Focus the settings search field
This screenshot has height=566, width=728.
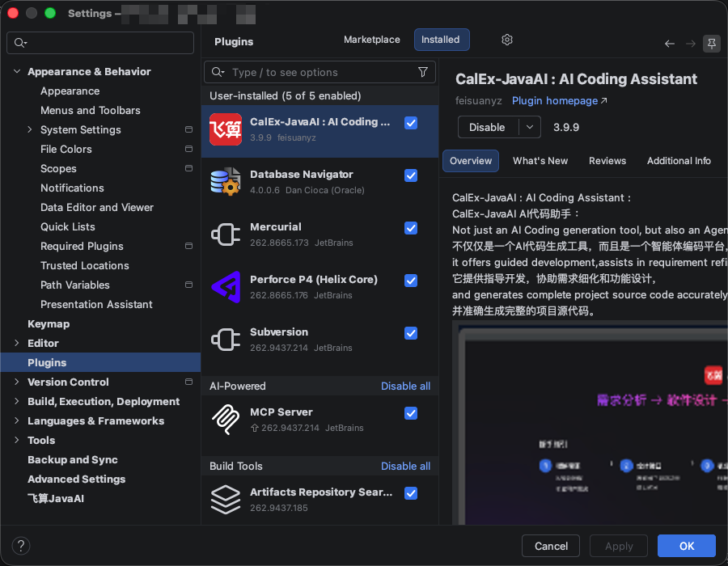click(x=100, y=43)
